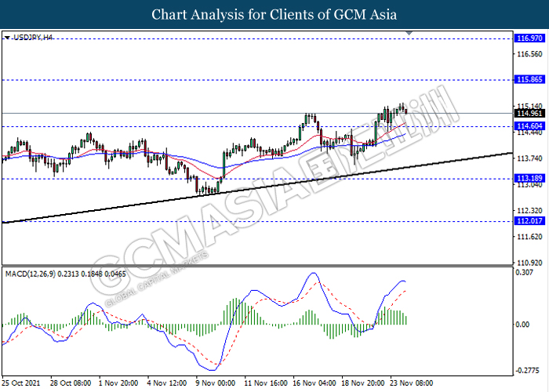
Task: Select the 116.970 price level label
Action: (529, 38)
